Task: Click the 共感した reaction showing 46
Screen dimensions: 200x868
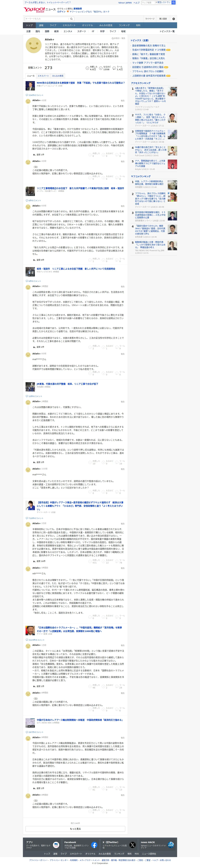Action: pos(94,686)
